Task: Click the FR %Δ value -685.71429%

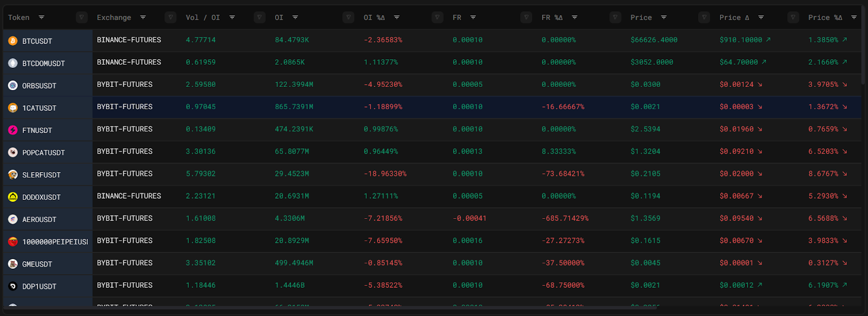Action: click(565, 218)
